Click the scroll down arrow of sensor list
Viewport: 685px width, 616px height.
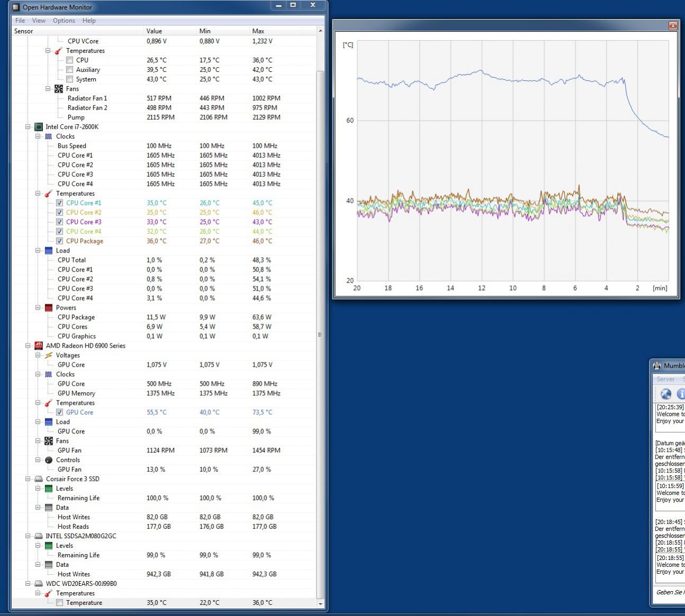point(320,603)
